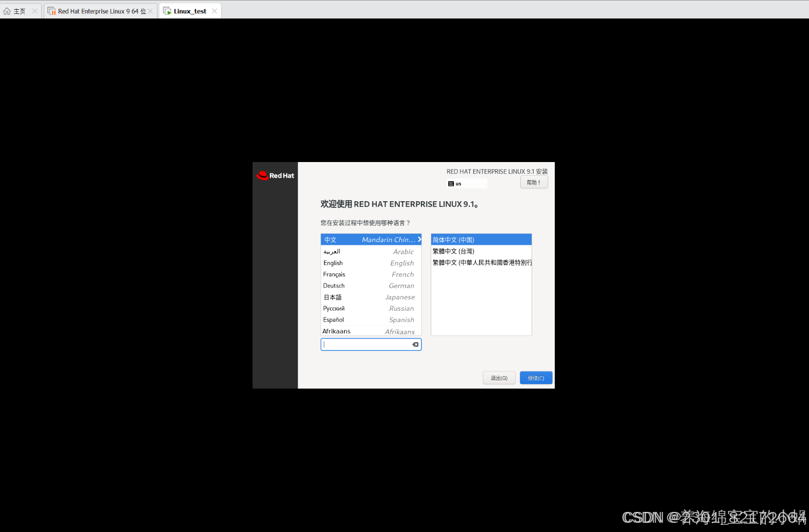809x532 pixels.
Task: Switch to Red Hat Enterprise Linux 9 64 位 tab
Action: [x=101, y=11]
